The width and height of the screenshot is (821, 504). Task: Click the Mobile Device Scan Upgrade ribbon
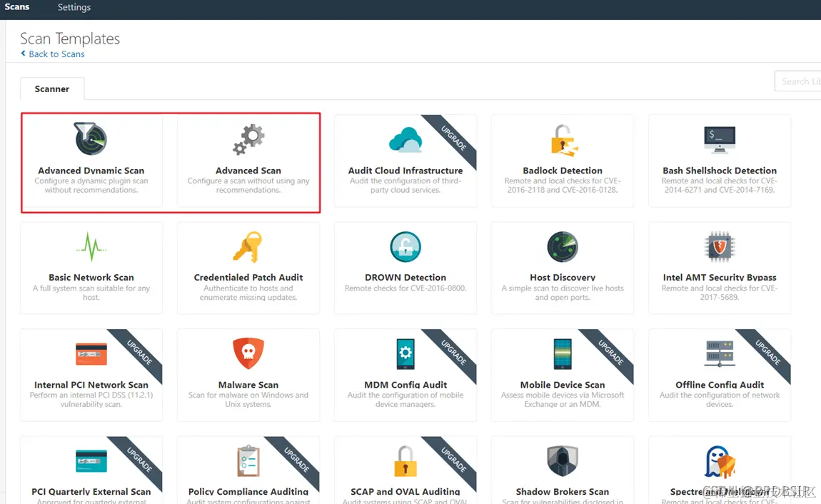coord(610,352)
